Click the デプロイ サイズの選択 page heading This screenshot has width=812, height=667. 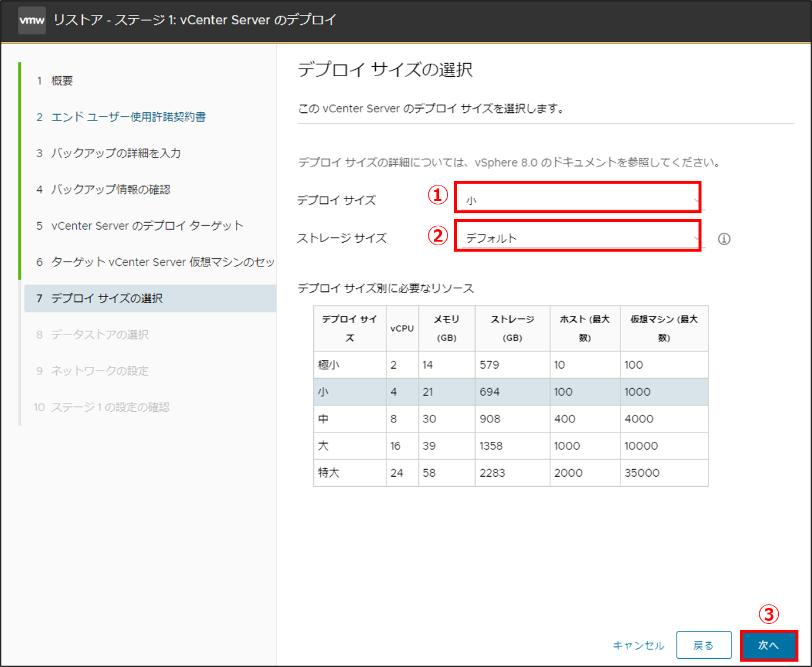(x=385, y=70)
